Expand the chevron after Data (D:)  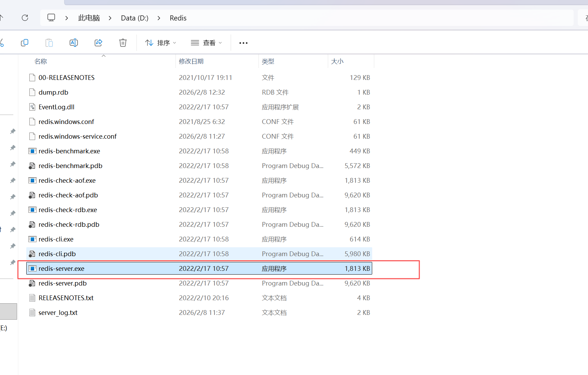point(159,18)
